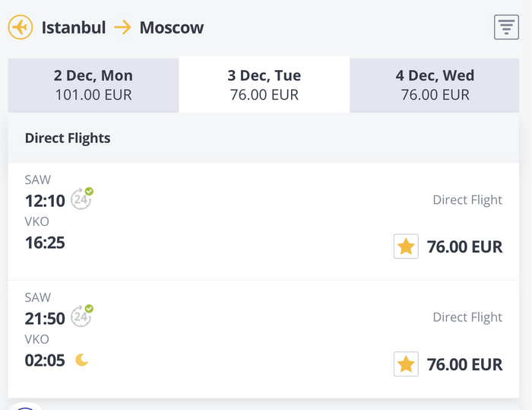The image size is (532, 410).
Task: Click the star icon on the 21:50 flight
Action: point(406,364)
